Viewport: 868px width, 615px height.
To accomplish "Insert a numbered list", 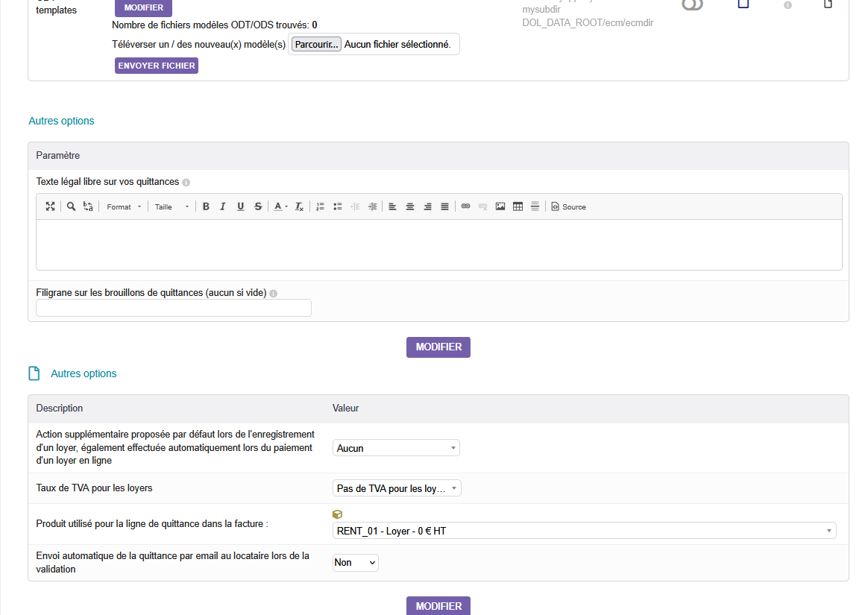I will [320, 206].
